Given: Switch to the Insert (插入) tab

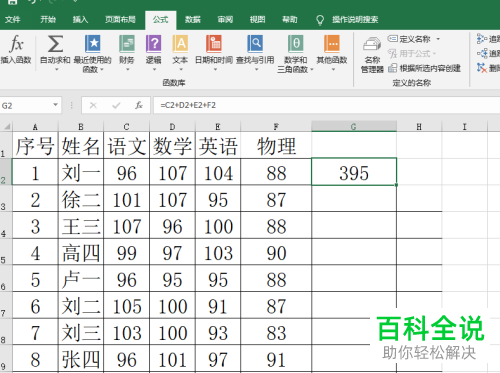Looking at the screenshot, I should 80,19.
